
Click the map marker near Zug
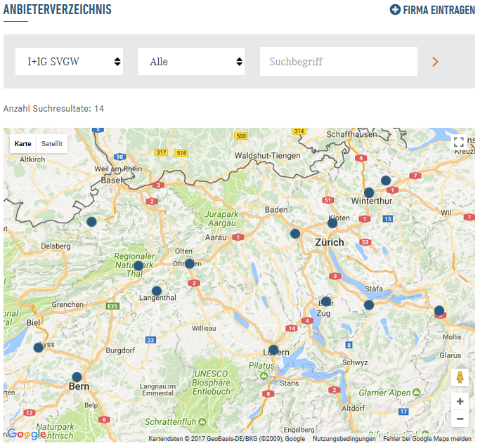click(326, 301)
